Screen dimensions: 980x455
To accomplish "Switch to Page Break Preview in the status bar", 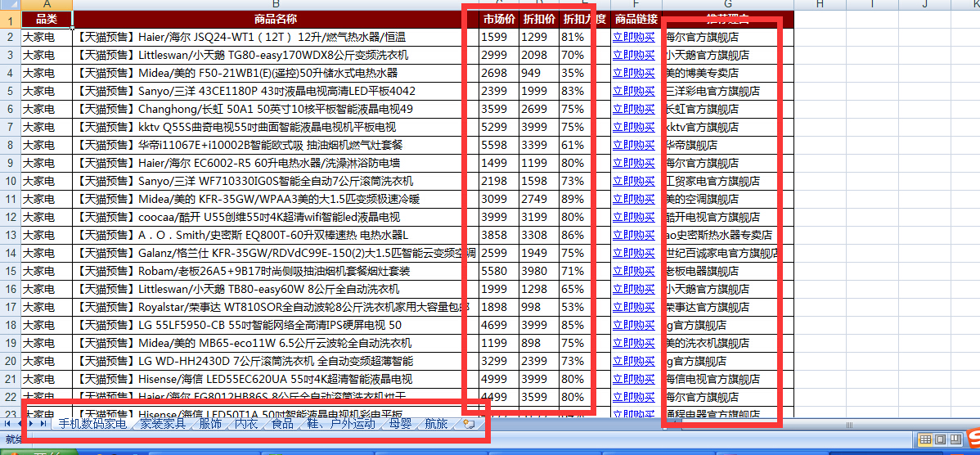I will [955, 439].
